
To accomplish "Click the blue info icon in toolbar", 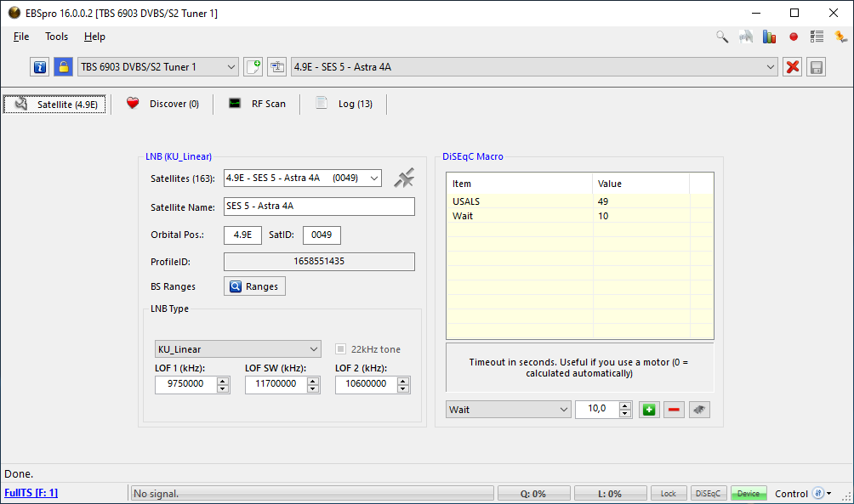I will 39,67.
